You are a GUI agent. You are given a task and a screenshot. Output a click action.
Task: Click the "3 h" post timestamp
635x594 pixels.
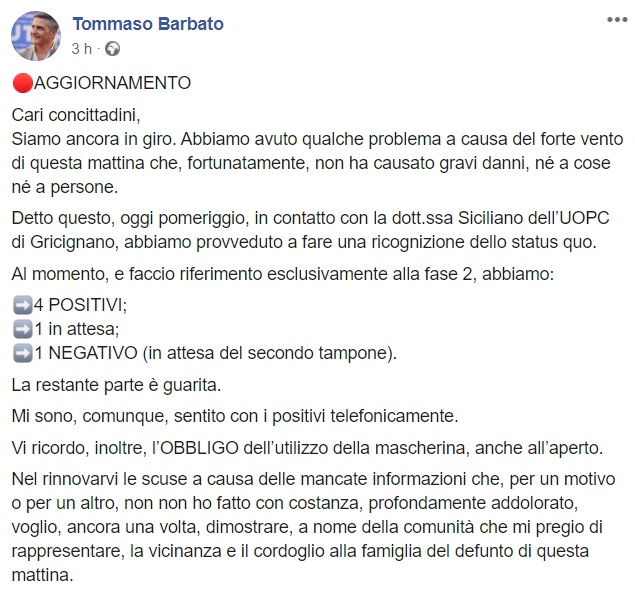tap(83, 47)
